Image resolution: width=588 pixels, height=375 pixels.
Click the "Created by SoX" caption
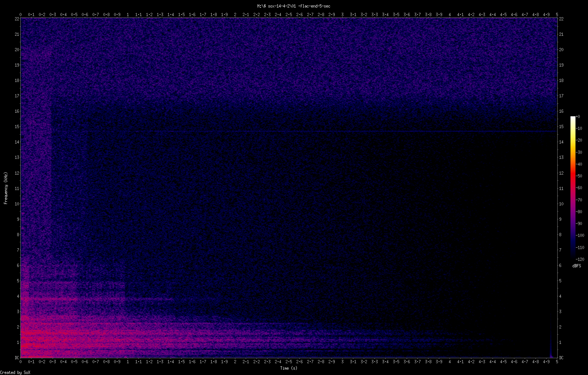click(15, 372)
